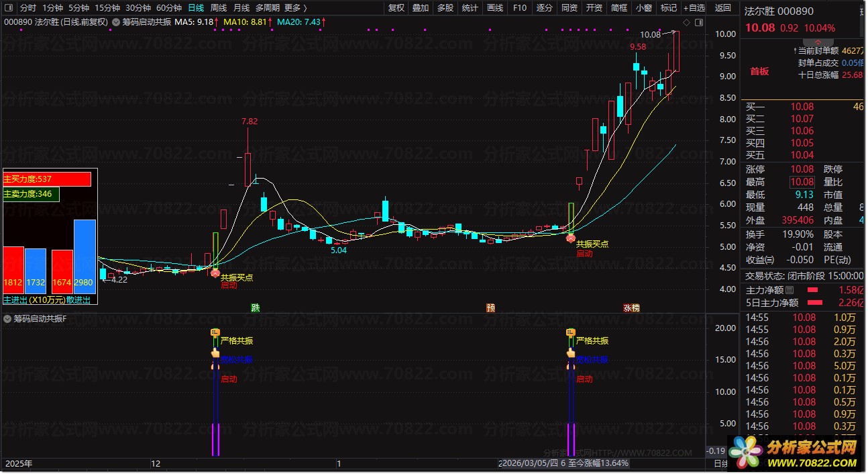The image size is (868, 474).
Task: Click the 涨榜 marker on chart
Action: (631, 308)
